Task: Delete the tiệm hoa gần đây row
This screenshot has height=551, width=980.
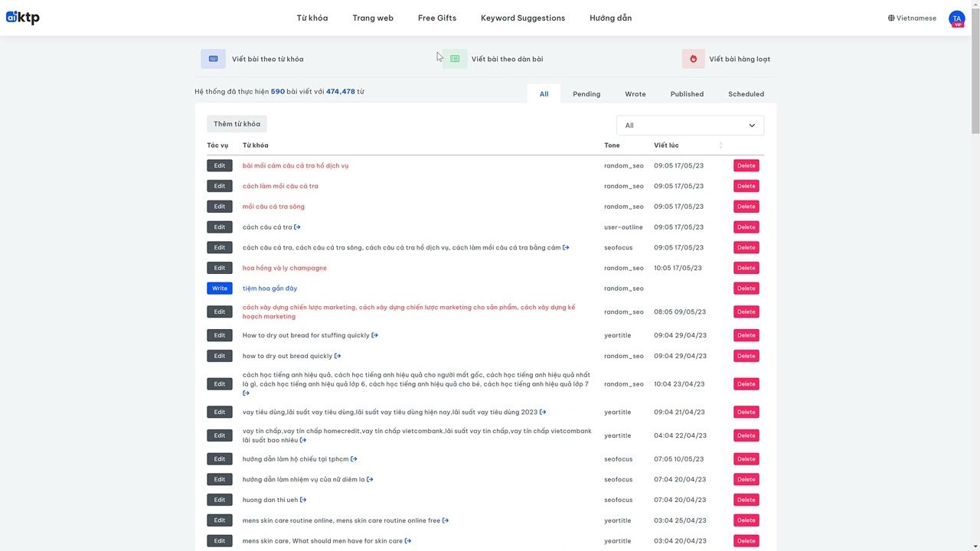Action: click(746, 289)
